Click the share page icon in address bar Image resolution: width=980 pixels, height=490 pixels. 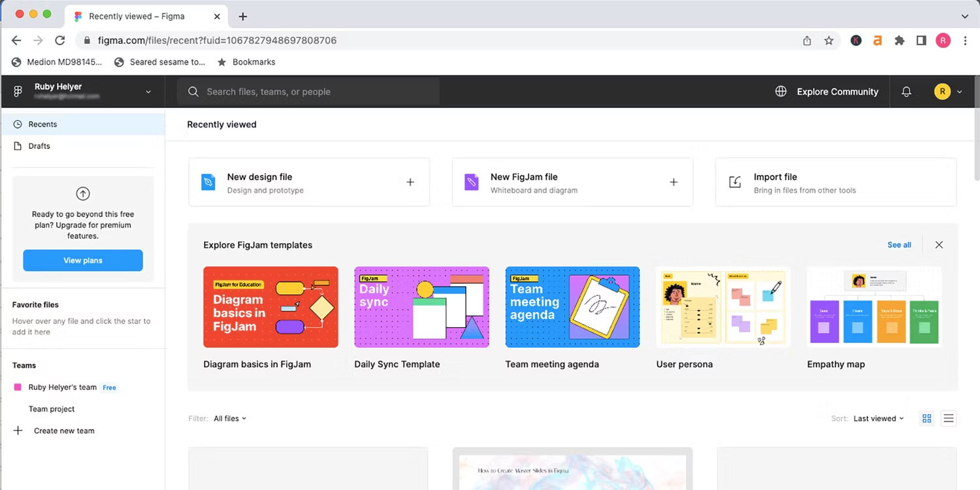point(807,41)
